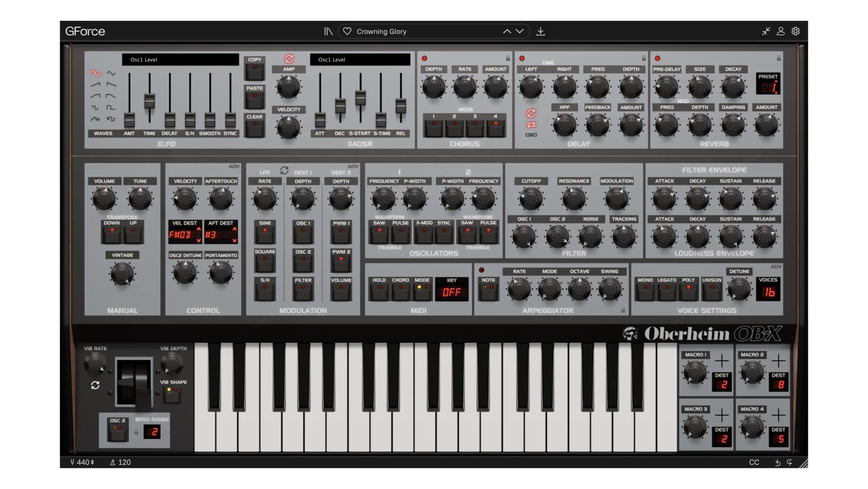This screenshot has height=489, width=868.
Task: Select next preset with down chevron
Action: point(519,31)
